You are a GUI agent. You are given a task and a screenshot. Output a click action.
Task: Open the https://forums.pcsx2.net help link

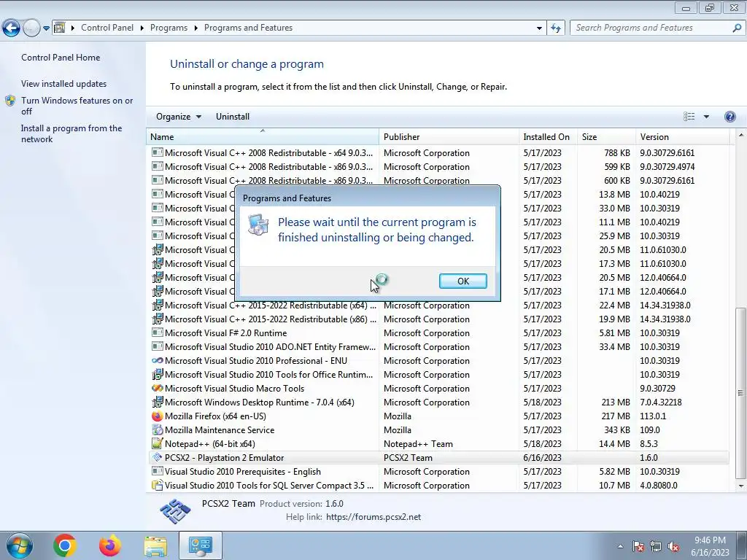373,517
